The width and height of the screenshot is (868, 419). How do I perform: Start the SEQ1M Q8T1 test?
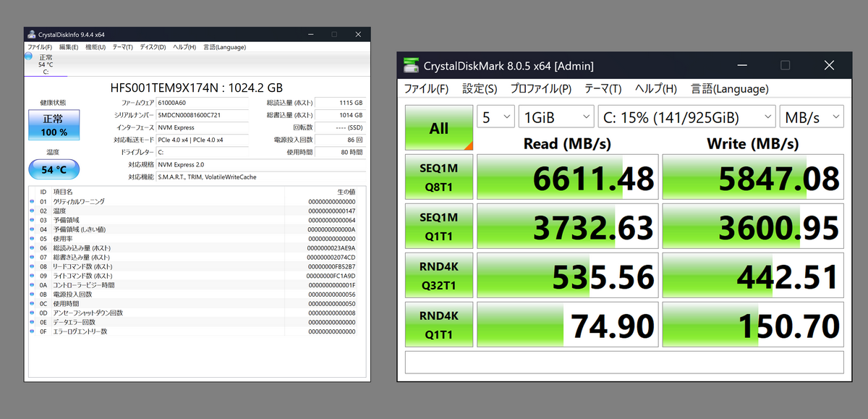pos(439,177)
